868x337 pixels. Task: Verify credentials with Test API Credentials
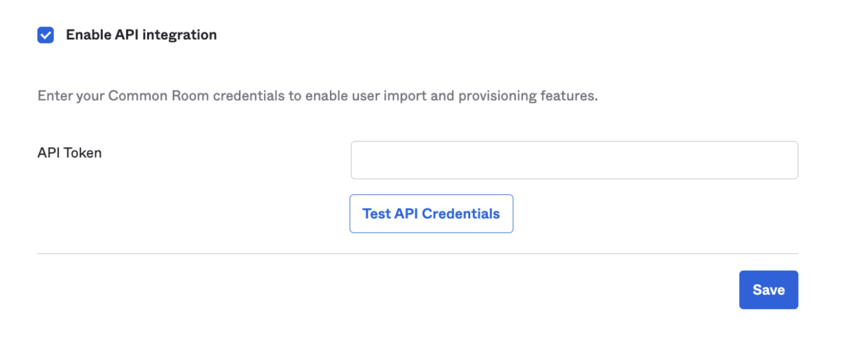pos(431,214)
